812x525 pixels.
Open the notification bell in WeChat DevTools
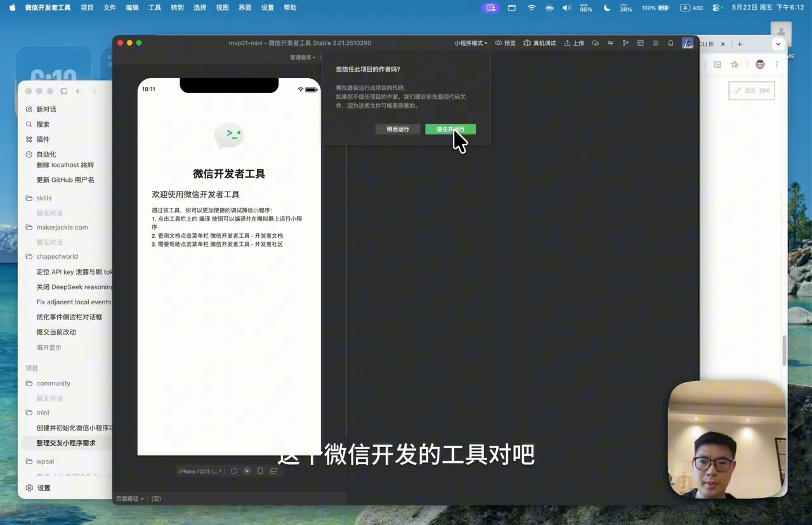pos(671,43)
